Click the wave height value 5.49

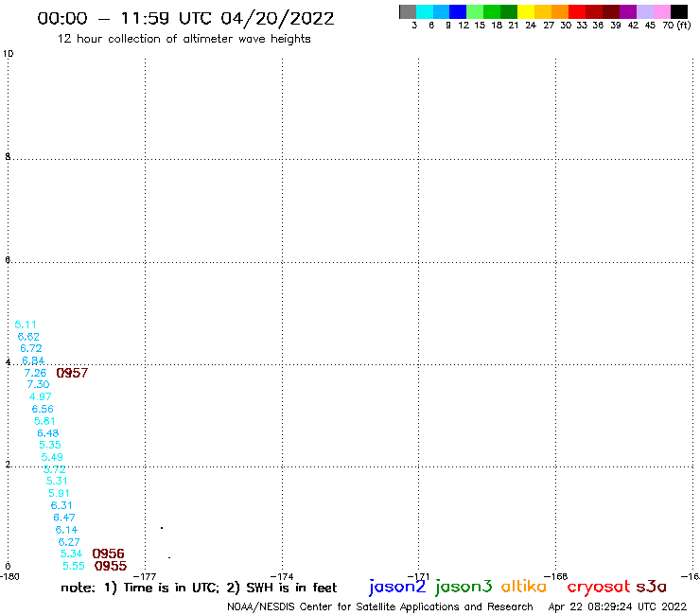[52, 457]
